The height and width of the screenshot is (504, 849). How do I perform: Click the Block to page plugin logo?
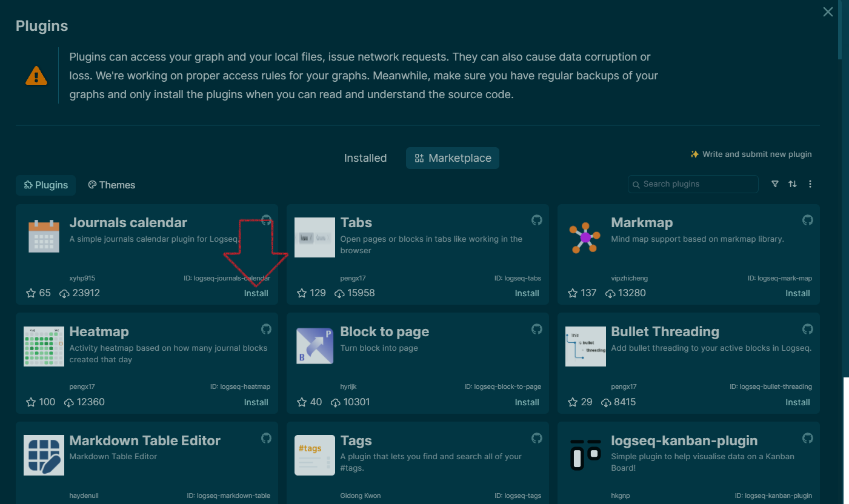coord(315,345)
